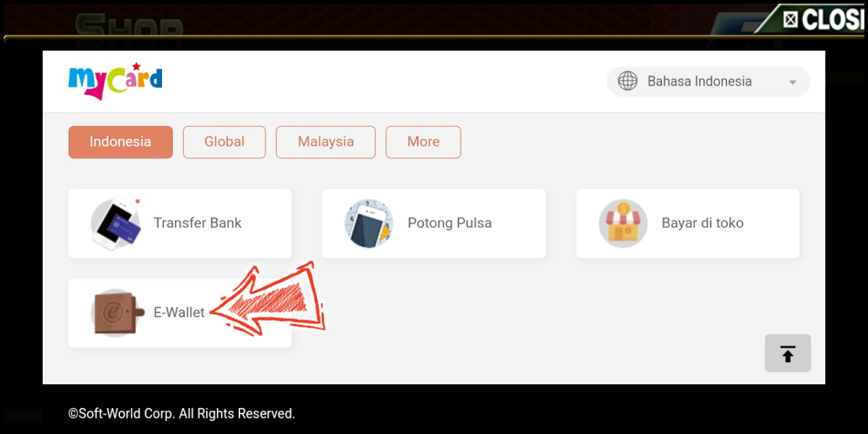Screen dimensions: 868x434
Task: Switch to the Malaysia tab
Action: [325, 142]
